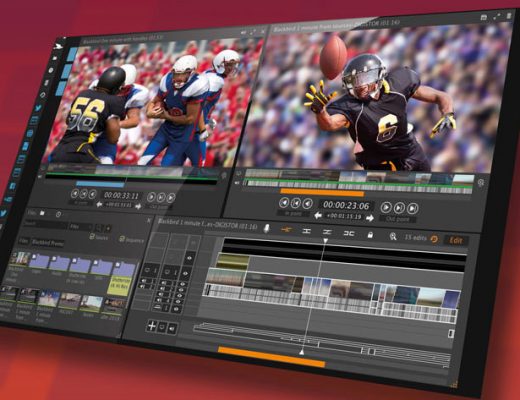The height and width of the screenshot is (400, 520).
Task: Click the first rewind button in the left viewer
Action: coord(75,193)
